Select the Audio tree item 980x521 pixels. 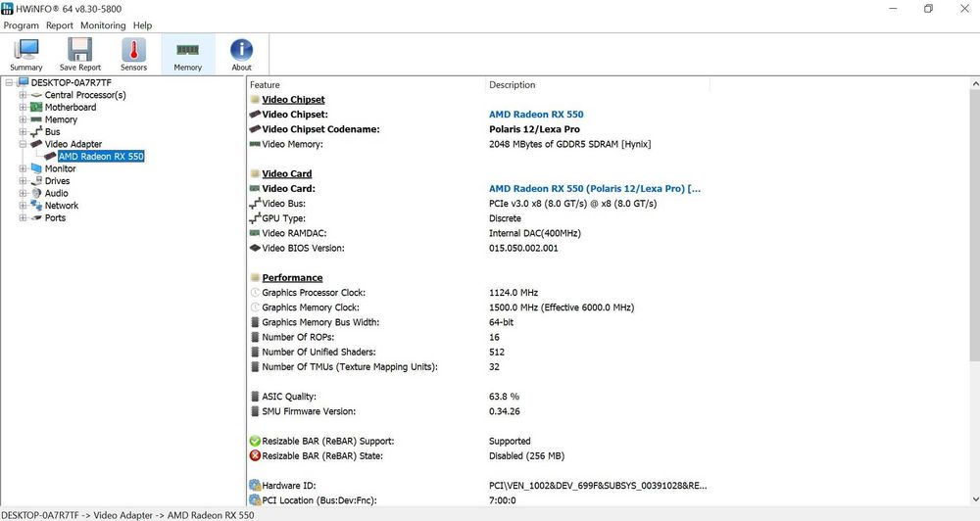pyautogui.click(x=56, y=193)
